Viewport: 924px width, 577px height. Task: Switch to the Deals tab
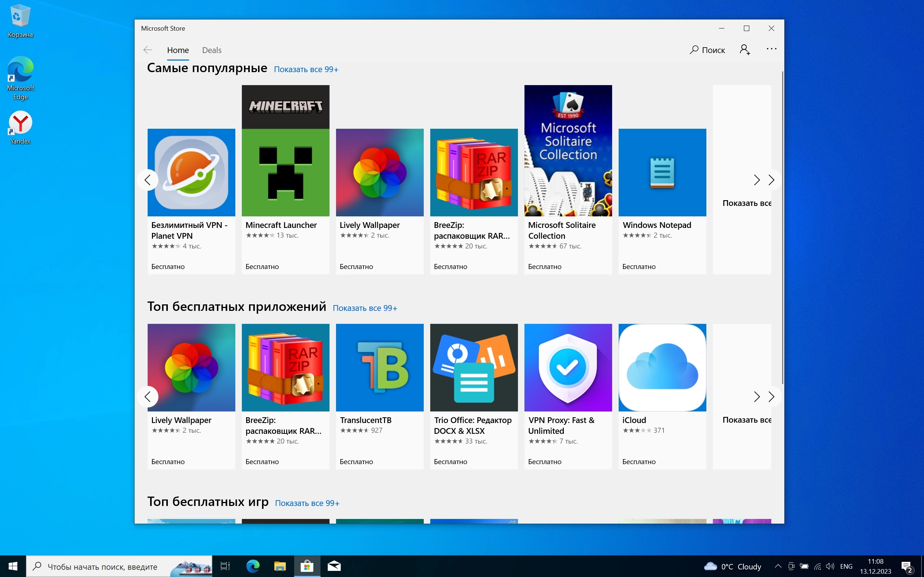212,50
